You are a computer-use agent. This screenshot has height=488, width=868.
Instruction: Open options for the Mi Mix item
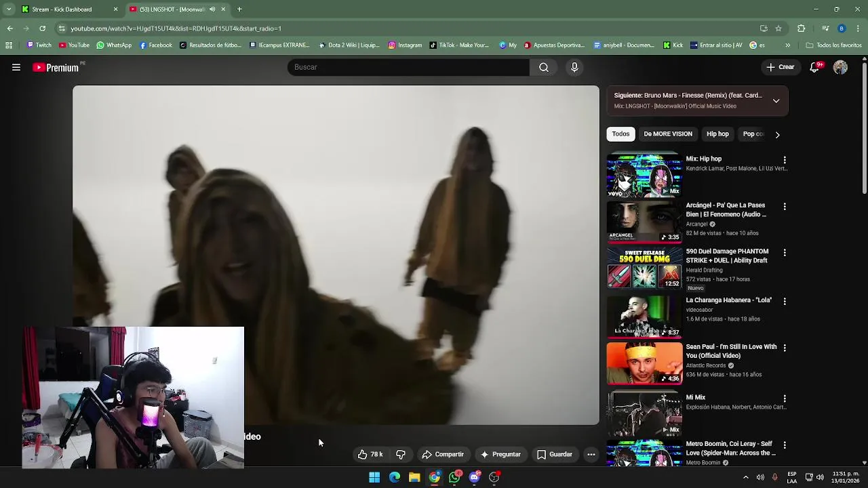point(785,399)
